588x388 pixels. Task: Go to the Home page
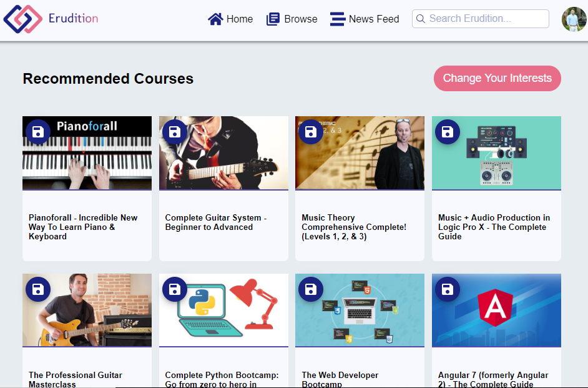coord(230,19)
